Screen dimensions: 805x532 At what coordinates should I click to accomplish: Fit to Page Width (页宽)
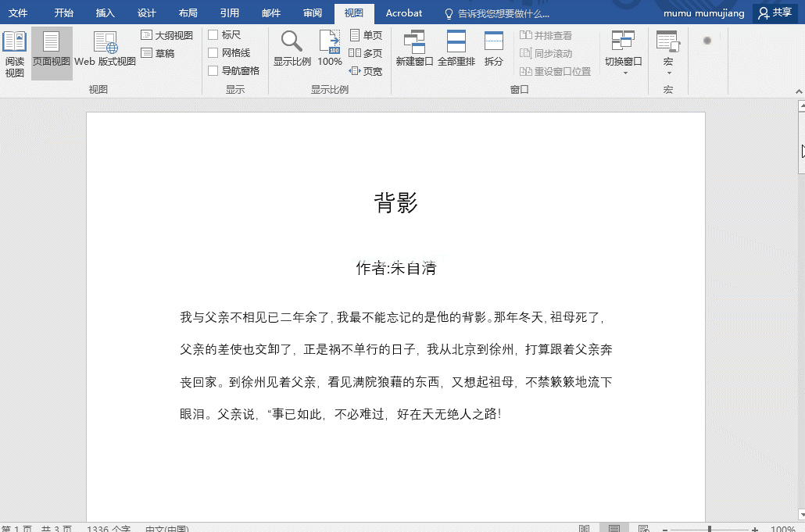[x=366, y=71]
